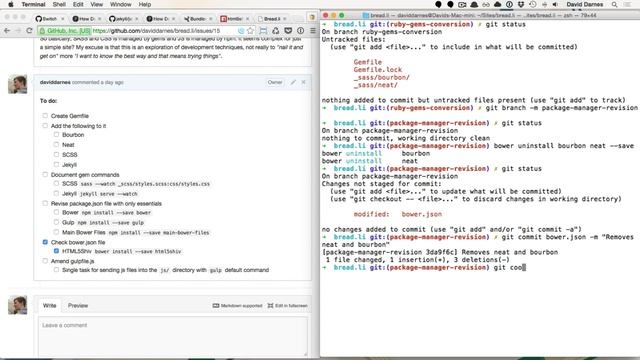Check the SCSS sass --watch task
The width and height of the screenshot is (640, 360).
click(56, 183)
